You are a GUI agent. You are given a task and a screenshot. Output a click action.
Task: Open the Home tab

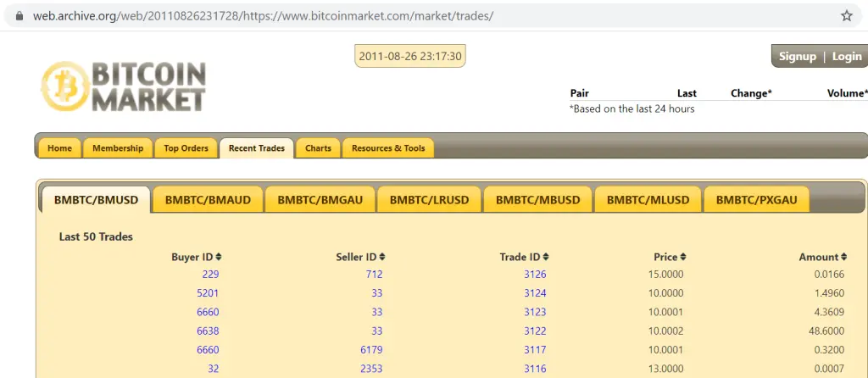(59, 148)
